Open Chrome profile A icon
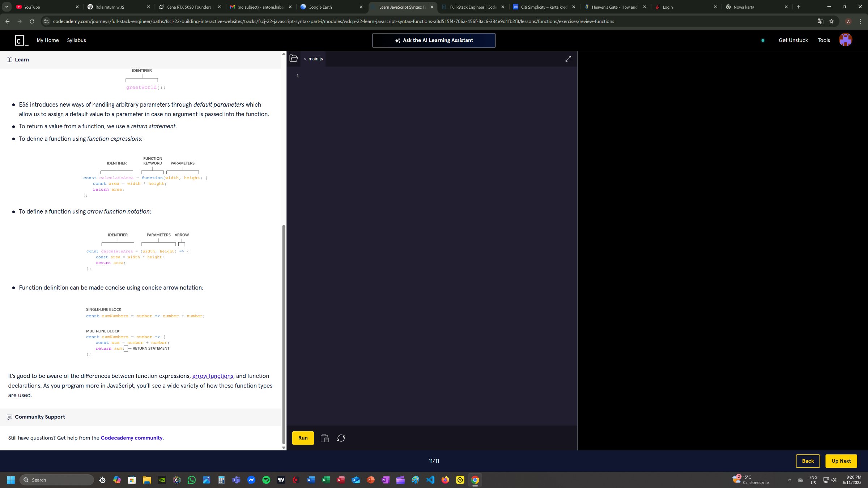 coord(848,21)
